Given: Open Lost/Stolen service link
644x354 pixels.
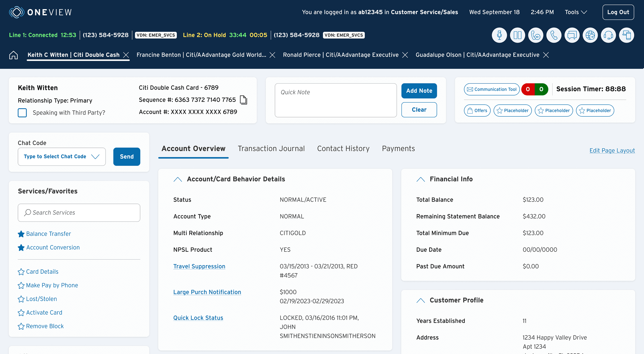Looking at the screenshot, I should pyautogui.click(x=42, y=299).
